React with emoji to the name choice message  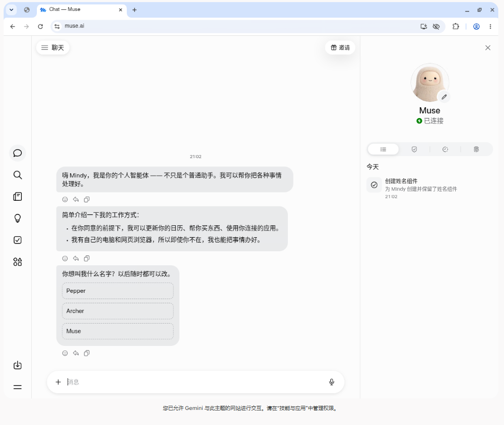(x=65, y=353)
